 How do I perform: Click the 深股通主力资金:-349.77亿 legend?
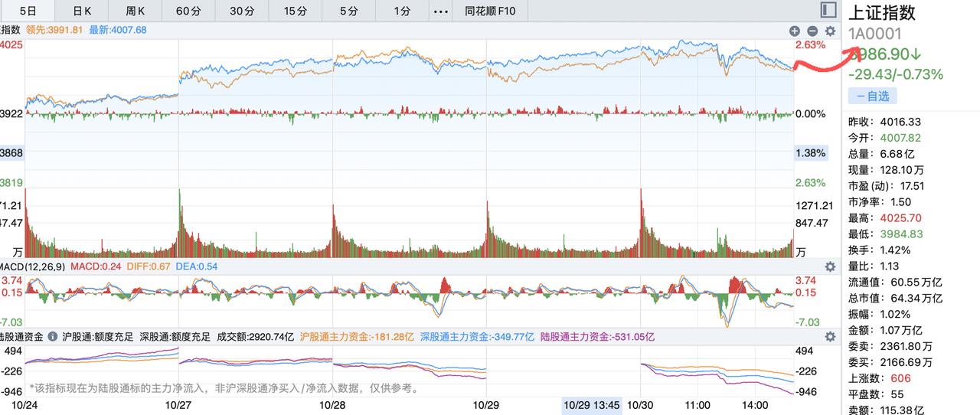click(x=477, y=336)
